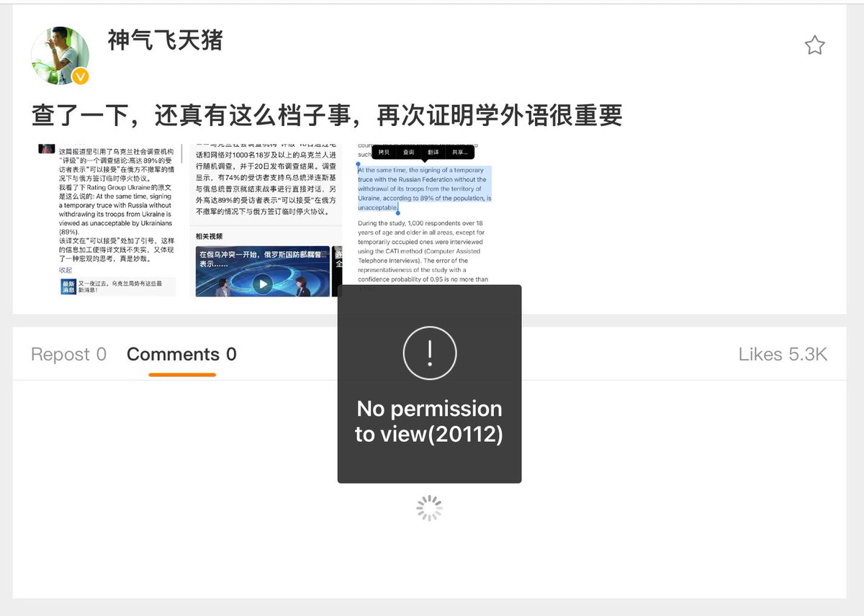864x616 pixels.
Task: Open the 神气飞天猪 username link
Action: 165,40
